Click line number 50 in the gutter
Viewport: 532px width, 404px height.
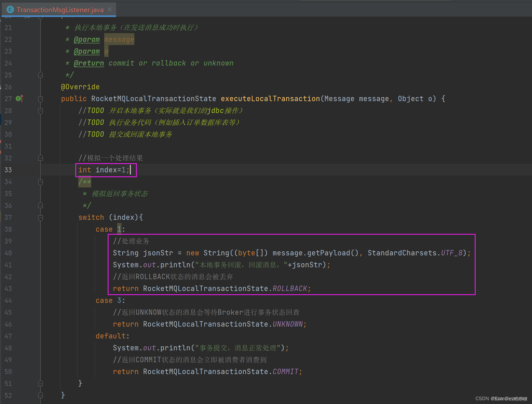click(8, 372)
